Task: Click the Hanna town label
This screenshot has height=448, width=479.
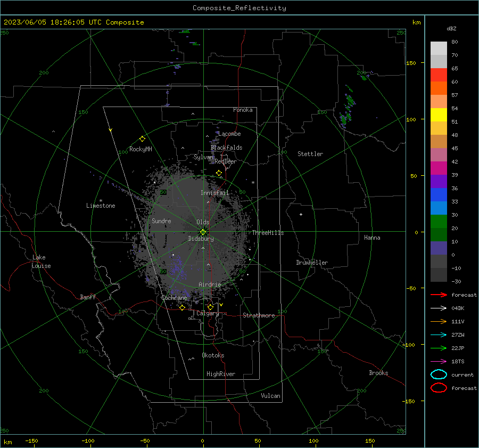Action: (372, 238)
